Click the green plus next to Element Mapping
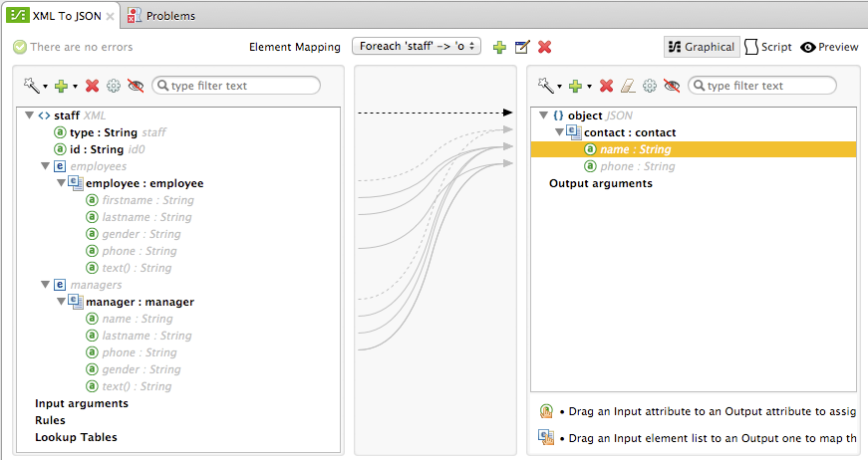 499,47
